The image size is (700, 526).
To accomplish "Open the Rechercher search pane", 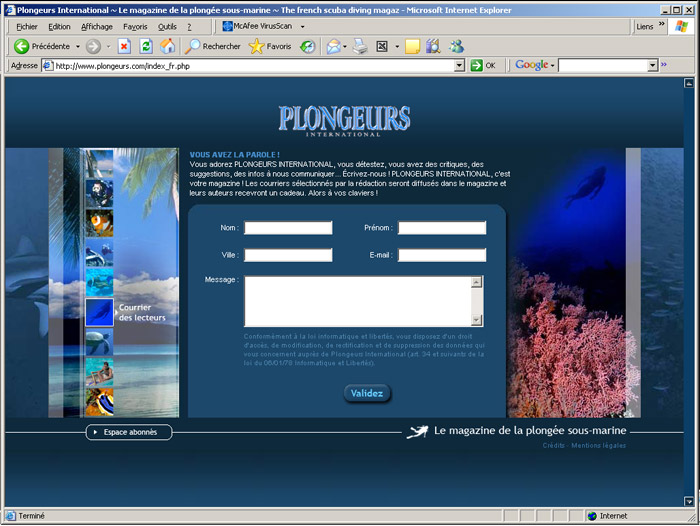I will pyautogui.click(x=213, y=46).
